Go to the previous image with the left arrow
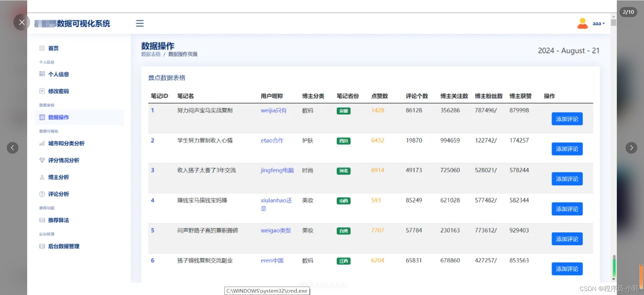This screenshot has width=644, height=295. tap(12, 147)
